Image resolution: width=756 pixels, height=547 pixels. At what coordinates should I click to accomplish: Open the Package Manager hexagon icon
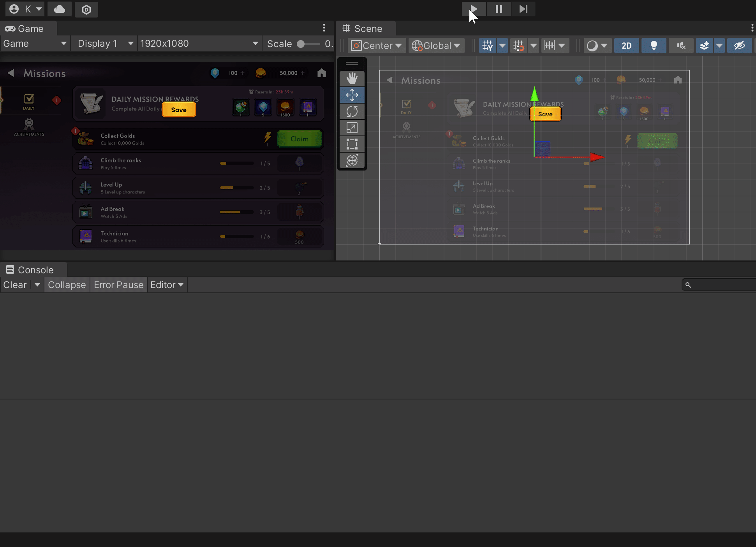point(86,9)
